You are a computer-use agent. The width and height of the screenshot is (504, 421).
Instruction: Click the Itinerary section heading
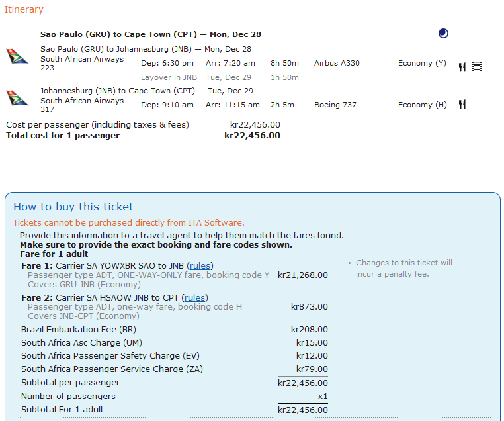[x=24, y=9]
